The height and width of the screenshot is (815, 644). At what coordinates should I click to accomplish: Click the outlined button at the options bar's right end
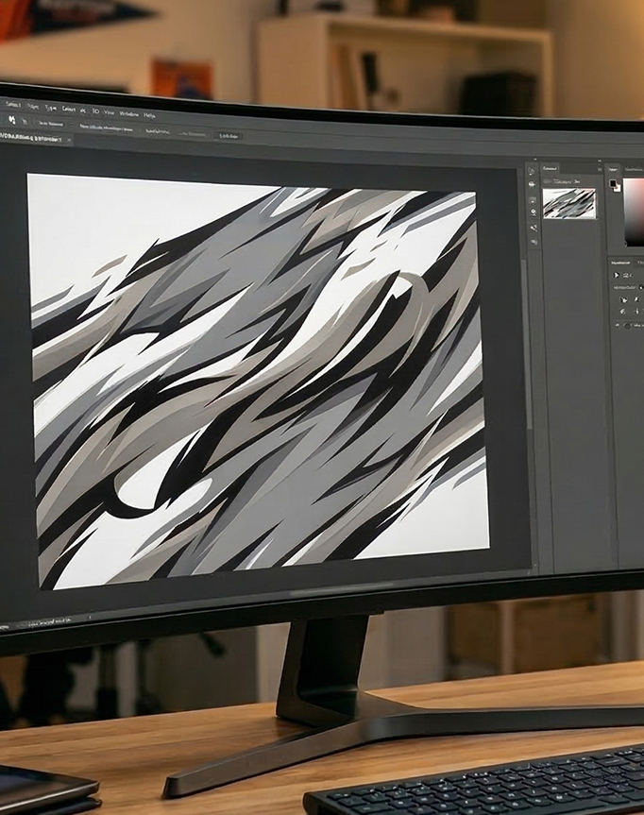(x=229, y=136)
